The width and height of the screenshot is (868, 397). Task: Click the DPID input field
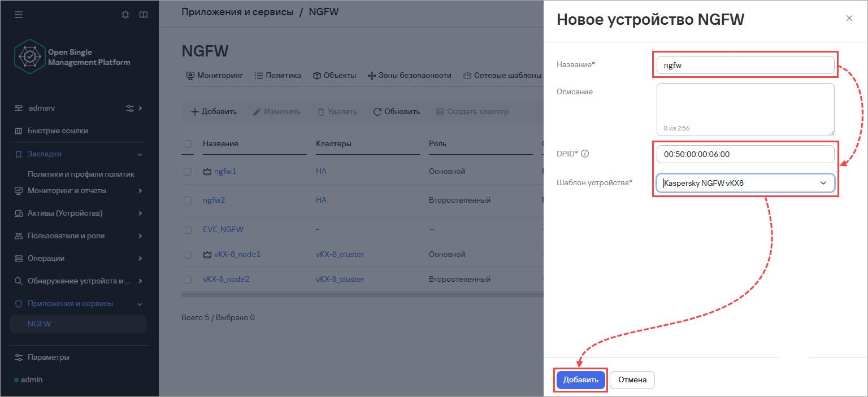[x=745, y=154]
